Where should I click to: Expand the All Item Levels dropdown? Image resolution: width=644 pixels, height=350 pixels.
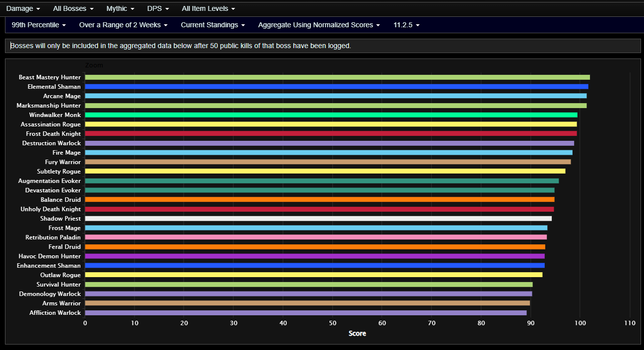(208, 8)
